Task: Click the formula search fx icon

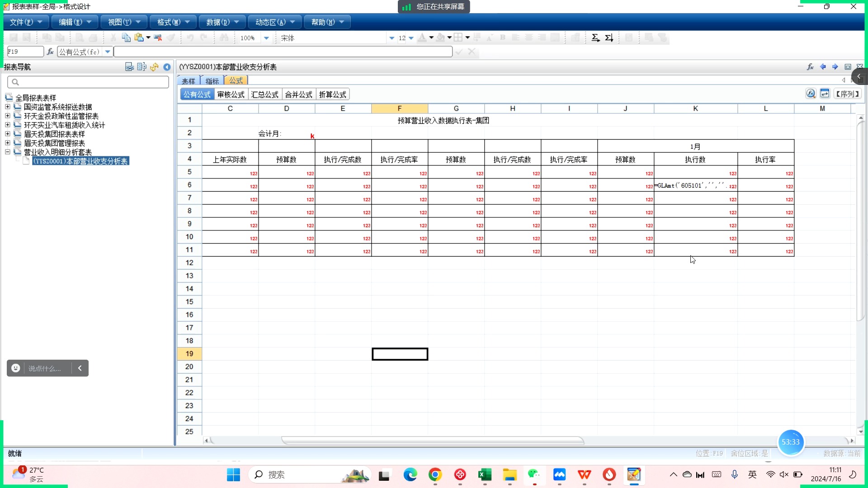Action: click(x=811, y=94)
